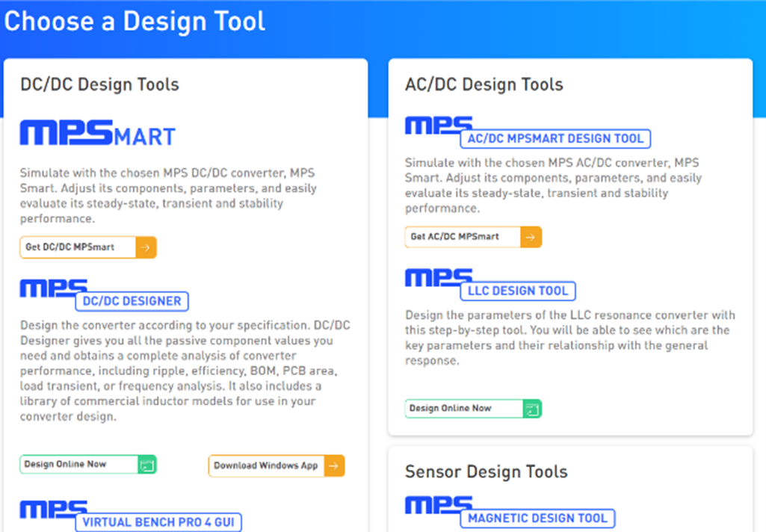Click green launch icon on DC/DC Designer's Design Online Now
The height and width of the screenshot is (532, 766).
(147, 465)
